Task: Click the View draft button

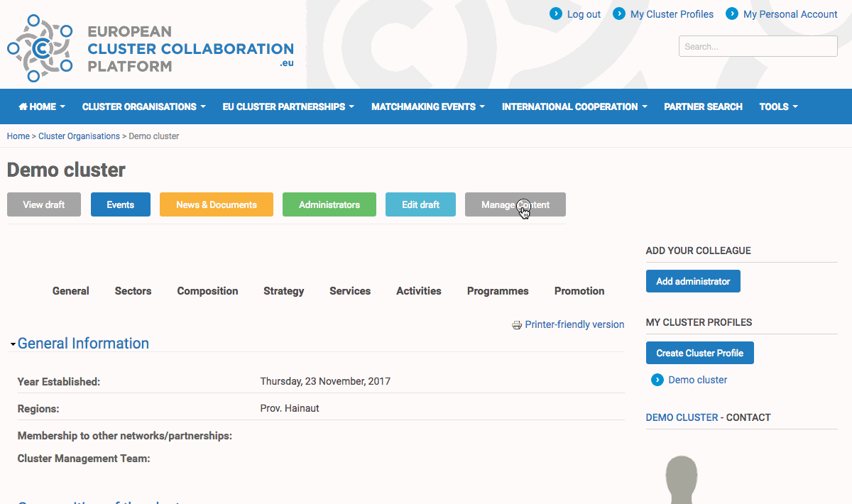Action: pyautogui.click(x=44, y=204)
